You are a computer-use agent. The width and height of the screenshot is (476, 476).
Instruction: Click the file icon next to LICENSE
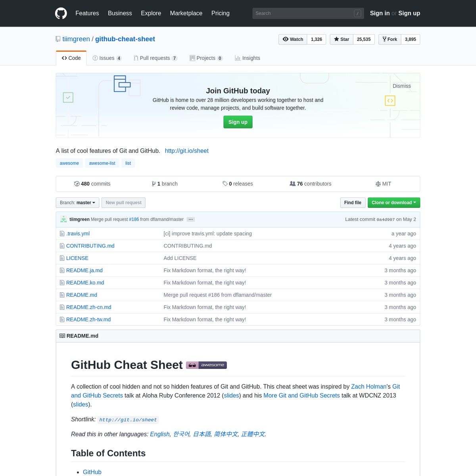(62, 258)
